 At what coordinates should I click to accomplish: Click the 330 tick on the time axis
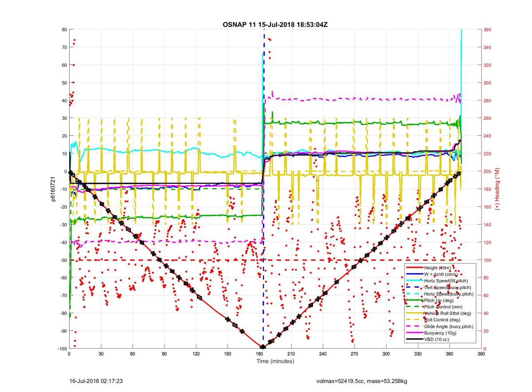pyautogui.click(x=417, y=354)
